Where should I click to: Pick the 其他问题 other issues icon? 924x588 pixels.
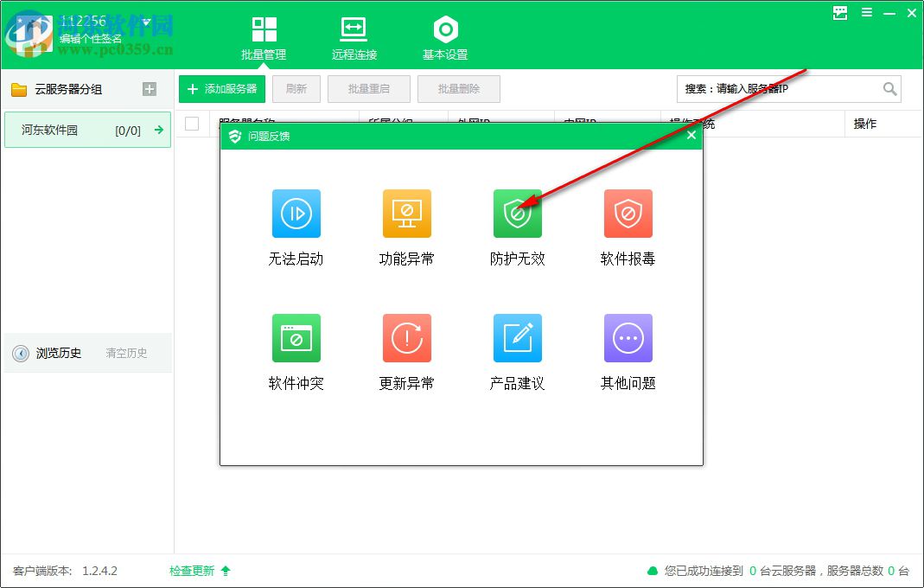coord(628,338)
